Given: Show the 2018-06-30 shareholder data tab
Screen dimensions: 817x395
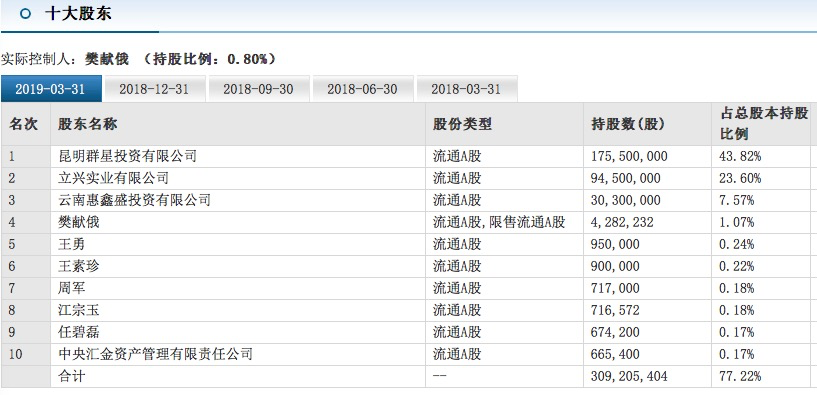Looking at the screenshot, I should pos(362,89).
